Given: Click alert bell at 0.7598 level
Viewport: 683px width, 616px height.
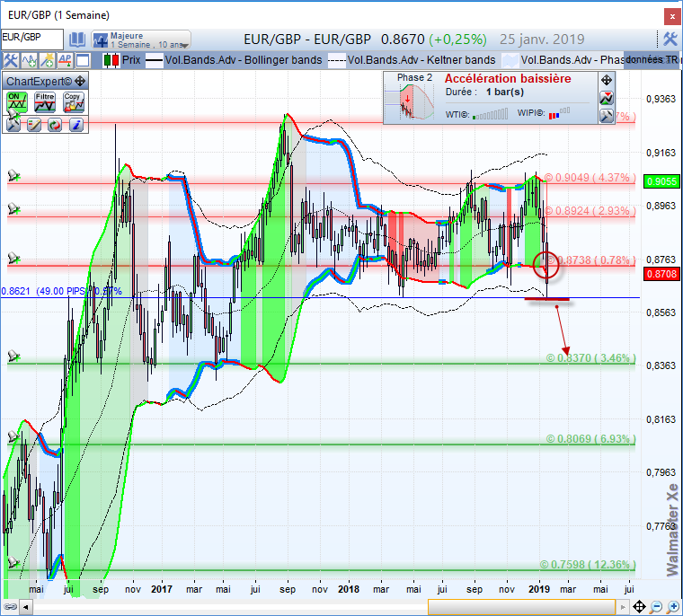Looking at the screenshot, I should coord(13,562).
